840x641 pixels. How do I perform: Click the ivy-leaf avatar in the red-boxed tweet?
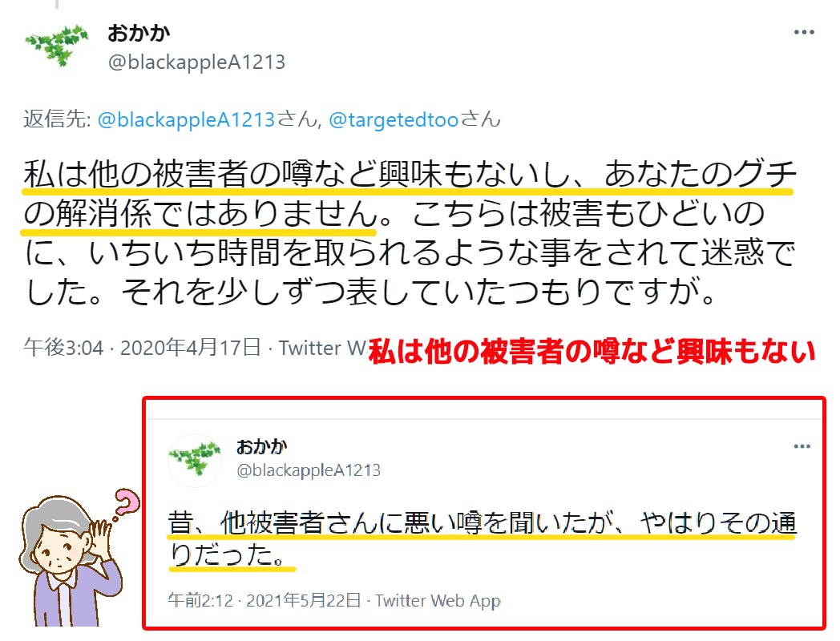(195, 459)
